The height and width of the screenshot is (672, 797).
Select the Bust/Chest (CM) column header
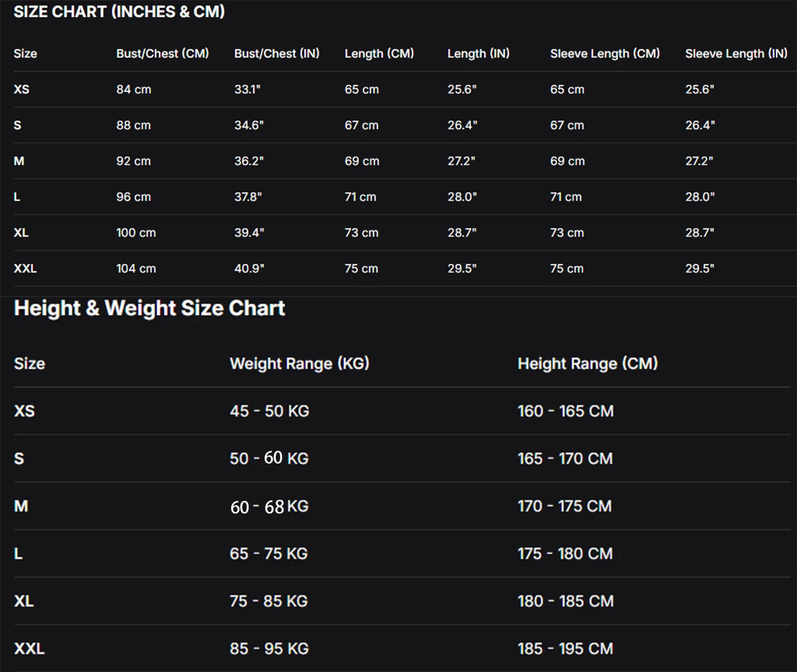pos(163,54)
